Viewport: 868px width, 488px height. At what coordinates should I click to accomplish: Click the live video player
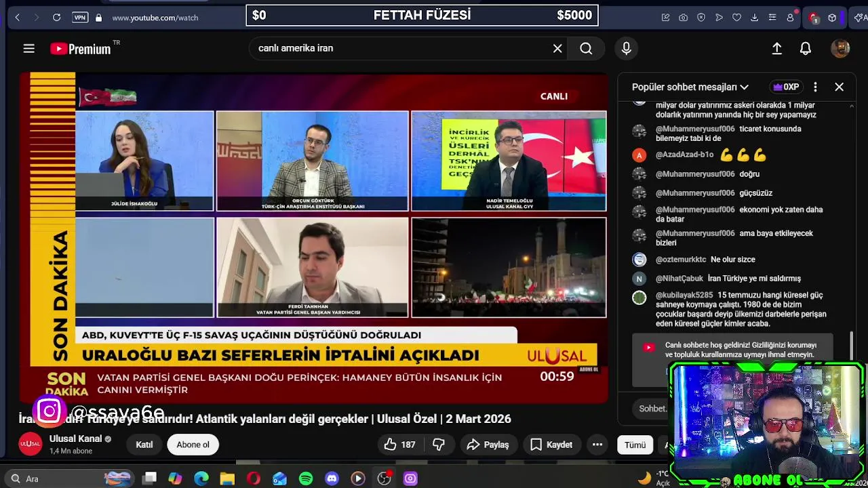click(x=313, y=238)
